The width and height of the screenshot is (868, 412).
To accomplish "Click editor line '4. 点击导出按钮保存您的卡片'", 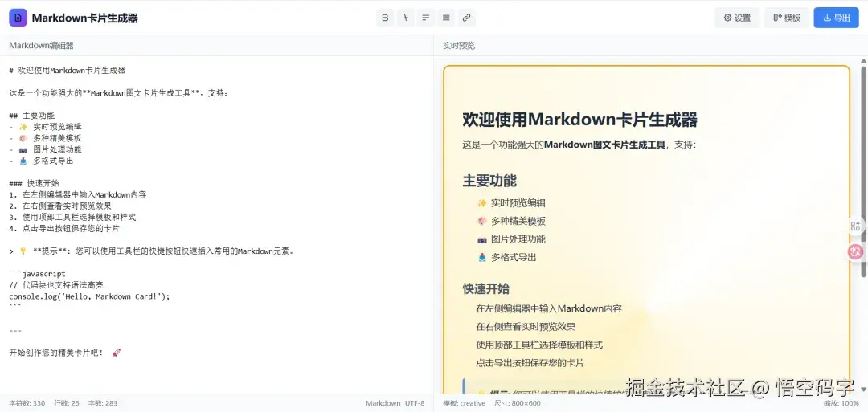I will click(x=65, y=228).
